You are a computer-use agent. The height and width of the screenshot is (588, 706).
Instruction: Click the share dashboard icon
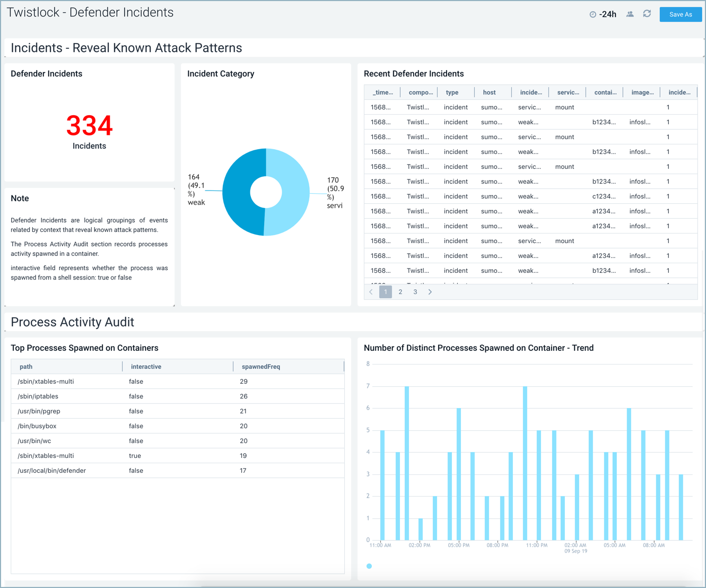630,14
